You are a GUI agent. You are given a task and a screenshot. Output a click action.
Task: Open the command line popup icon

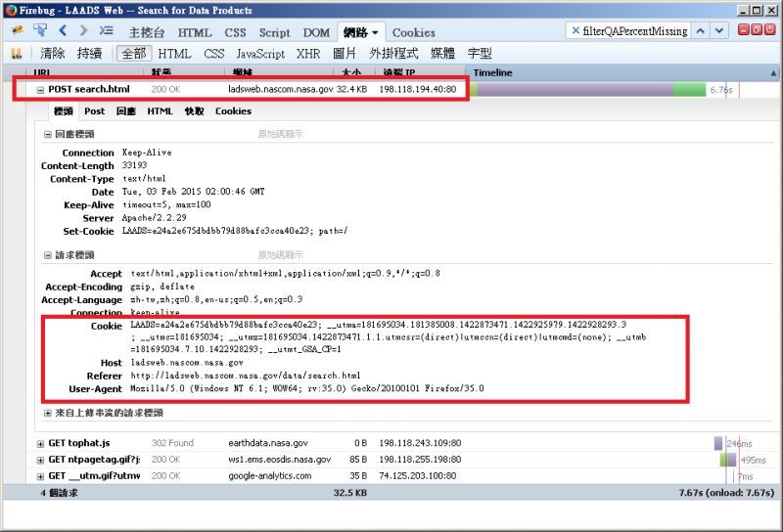(x=106, y=31)
